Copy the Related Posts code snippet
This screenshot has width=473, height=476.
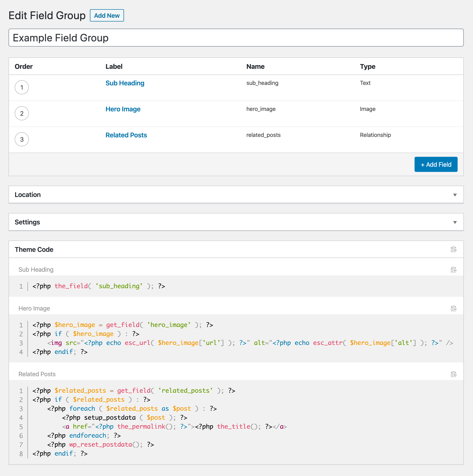pos(454,374)
